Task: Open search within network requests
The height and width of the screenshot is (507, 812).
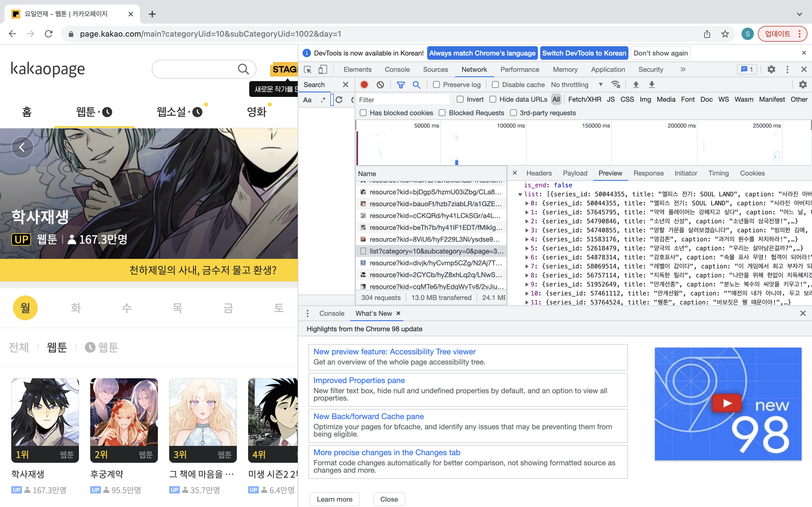Action: point(417,84)
